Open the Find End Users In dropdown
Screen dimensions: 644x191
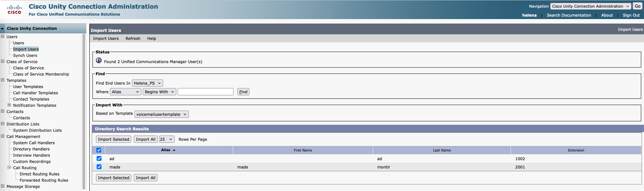(x=147, y=83)
